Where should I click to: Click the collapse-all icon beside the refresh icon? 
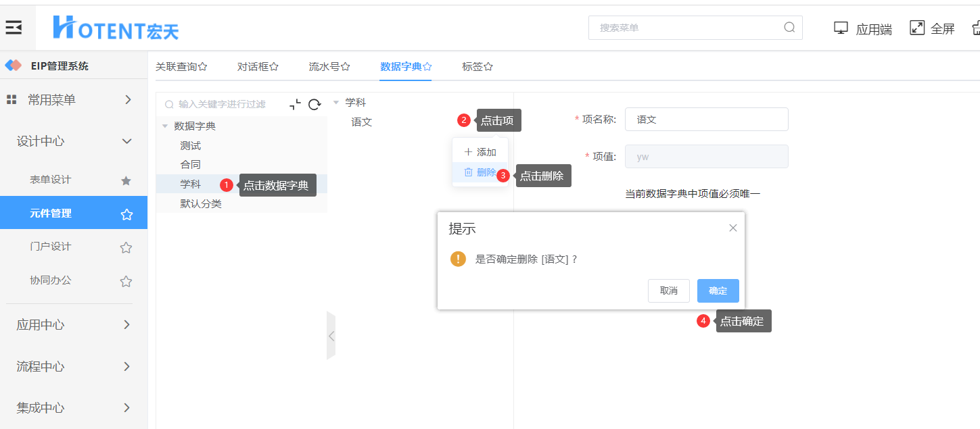click(x=295, y=105)
